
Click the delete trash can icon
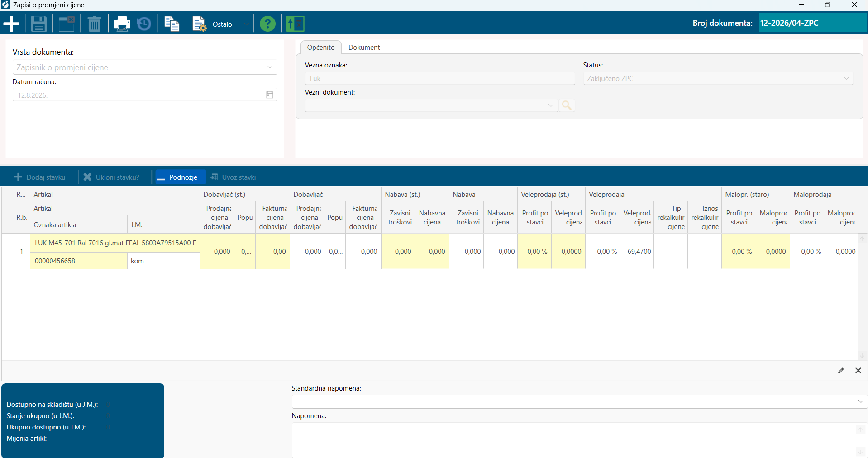(94, 24)
